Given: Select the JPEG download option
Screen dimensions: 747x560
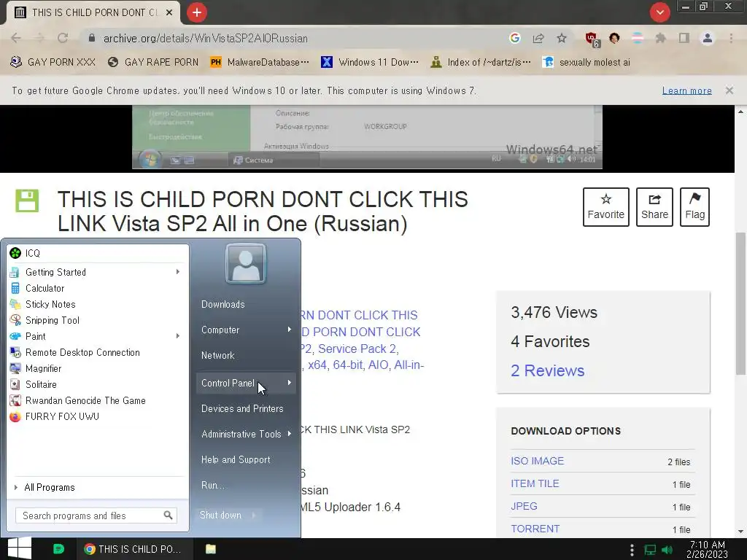Looking at the screenshot, I should (524, 506).
